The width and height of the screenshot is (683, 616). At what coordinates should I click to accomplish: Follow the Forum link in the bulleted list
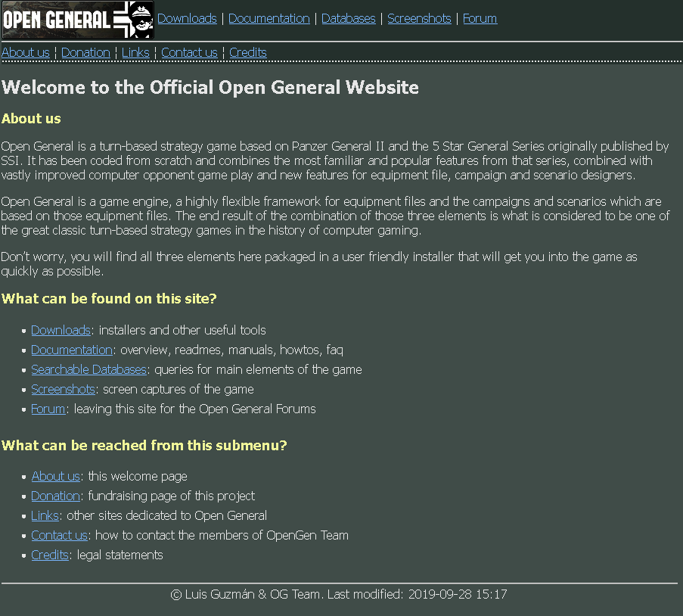click(48, 409)
